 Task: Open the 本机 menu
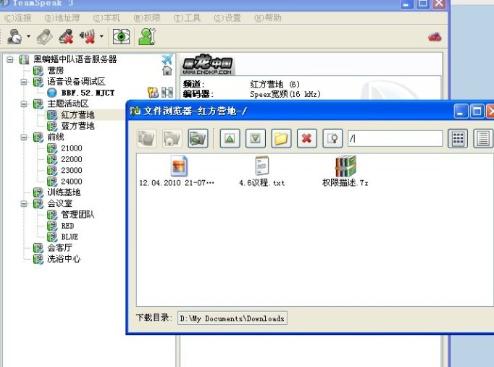point(106,18)
